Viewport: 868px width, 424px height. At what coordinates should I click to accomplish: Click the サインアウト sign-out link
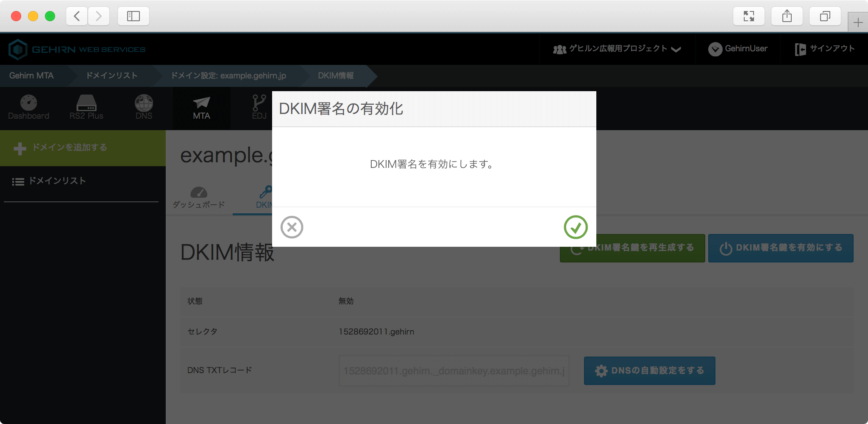[x=825, y=49]
